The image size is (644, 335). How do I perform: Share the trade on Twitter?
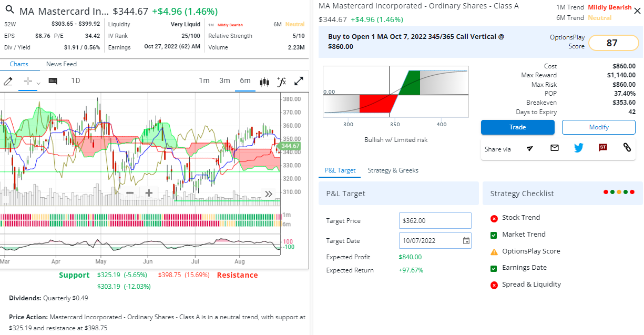pyautogui.click(x=579, y=148)
